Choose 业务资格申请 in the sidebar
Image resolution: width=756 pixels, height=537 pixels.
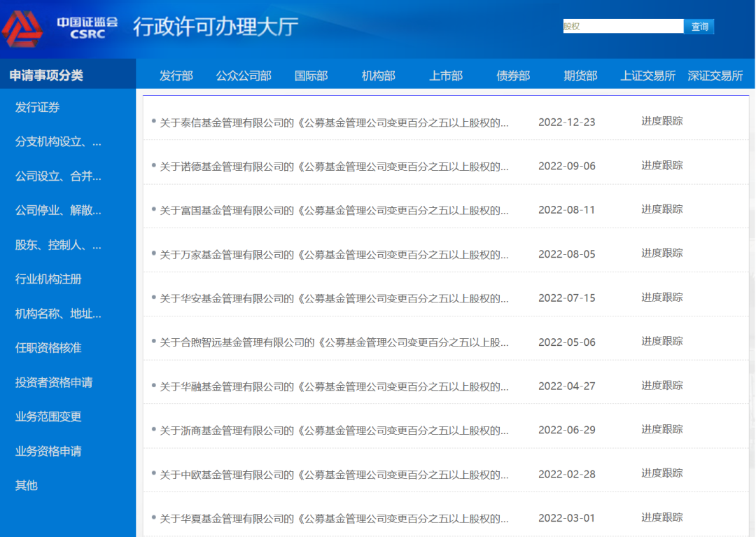pyautogui.click(x=48, y=451)
